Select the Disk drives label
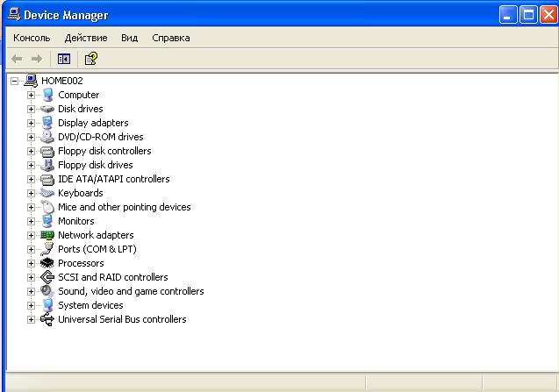The height and width of the screenshot is (392, 559). coord(81,109)
